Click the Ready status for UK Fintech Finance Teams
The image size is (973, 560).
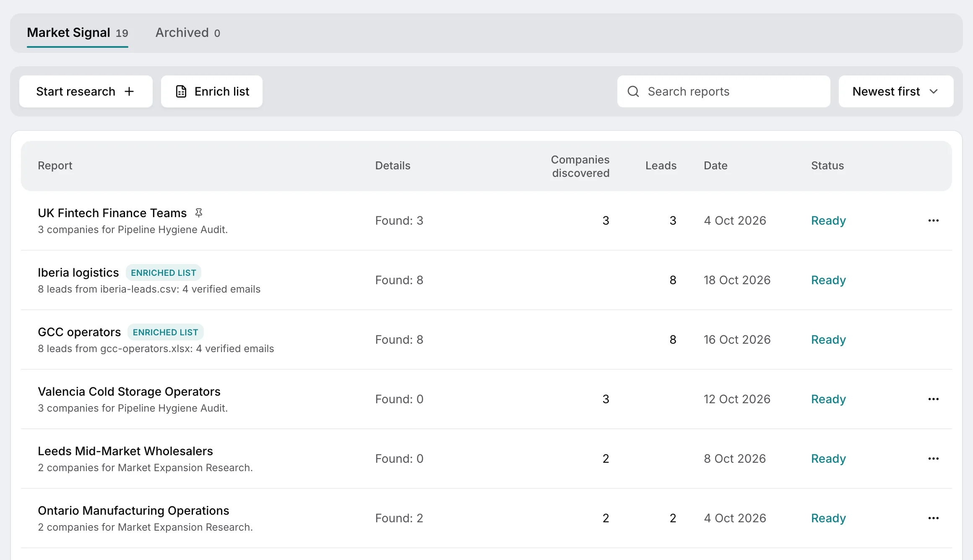(828, 220)
